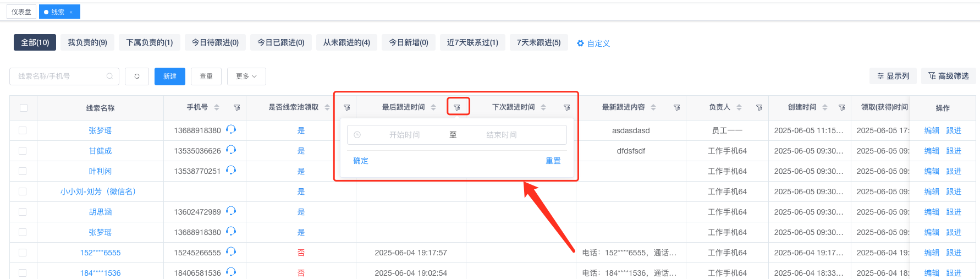
Task: Click filter icon in 负责人 column header
Action: point(759,108)
